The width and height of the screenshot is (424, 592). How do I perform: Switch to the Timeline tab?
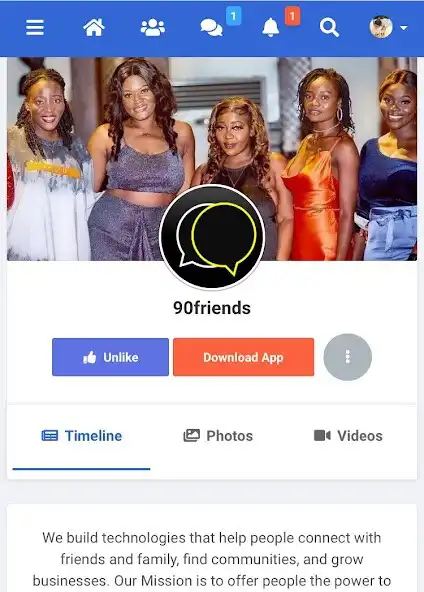coord(82,436)
